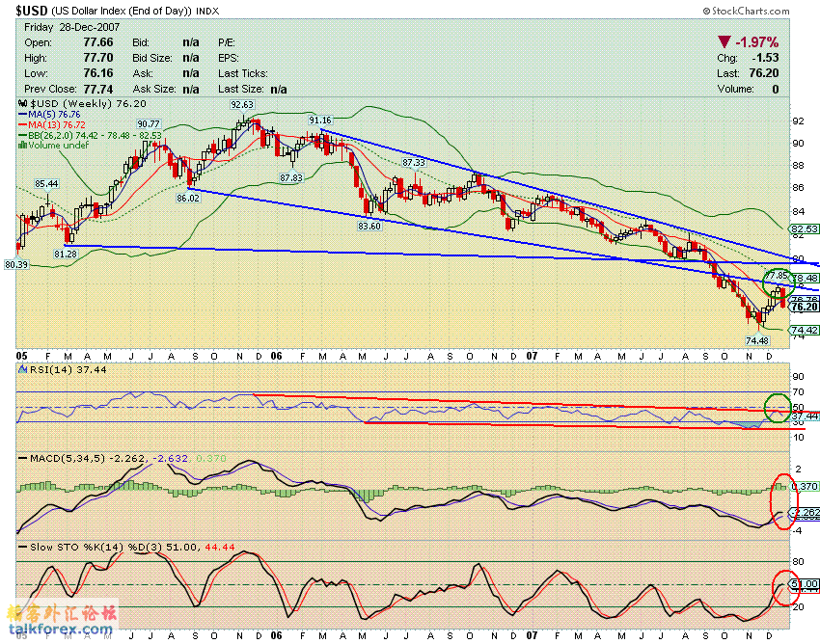Click the red 44.44 %D value
This screenshot has height=644, width=820.
pos(219,547)
